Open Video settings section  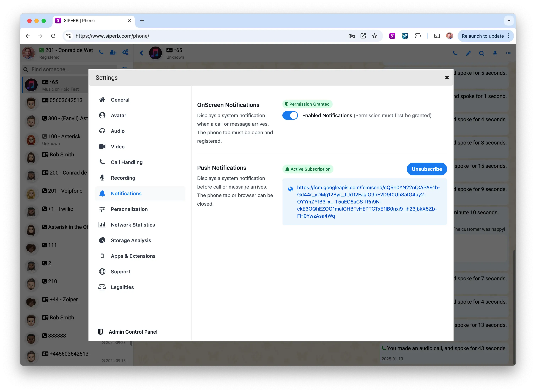click(x=140, y=147)
